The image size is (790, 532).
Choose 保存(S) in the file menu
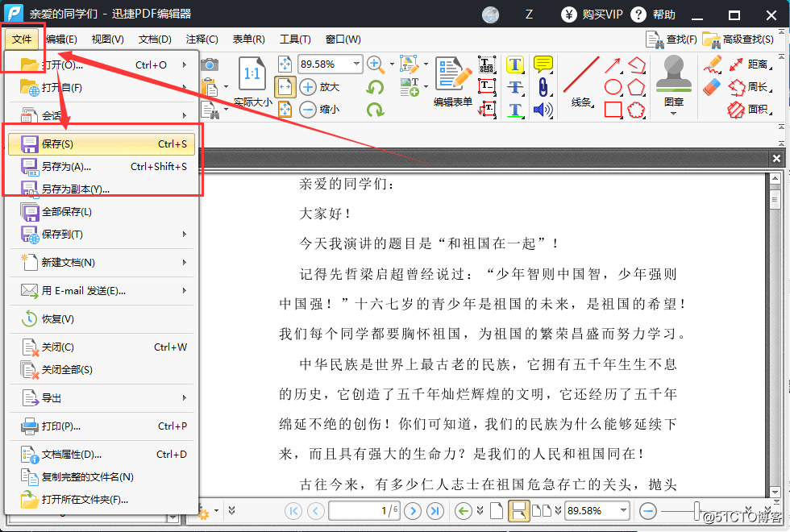click(x=102, y=144)
